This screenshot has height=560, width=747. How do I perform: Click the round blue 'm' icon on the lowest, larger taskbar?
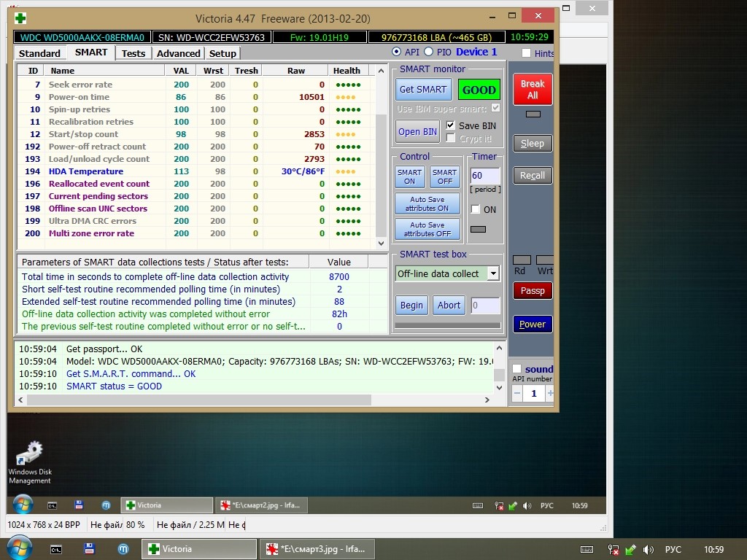[123, 549]
